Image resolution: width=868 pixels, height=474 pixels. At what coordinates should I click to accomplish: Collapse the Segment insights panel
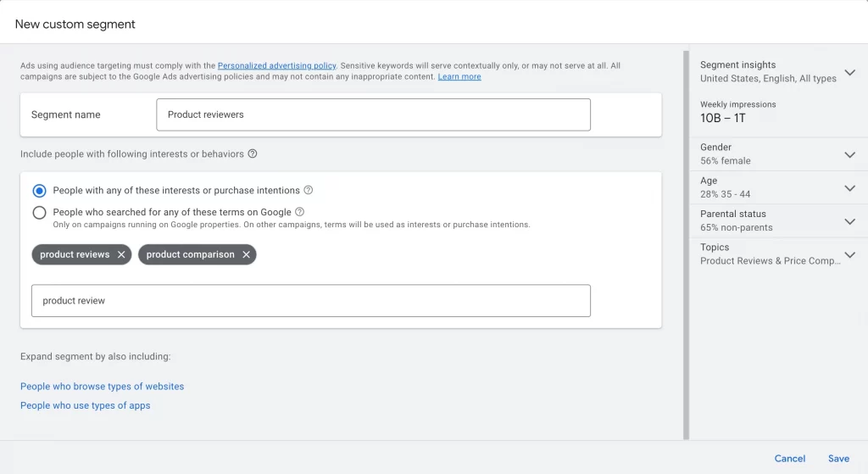coord(850,71)
